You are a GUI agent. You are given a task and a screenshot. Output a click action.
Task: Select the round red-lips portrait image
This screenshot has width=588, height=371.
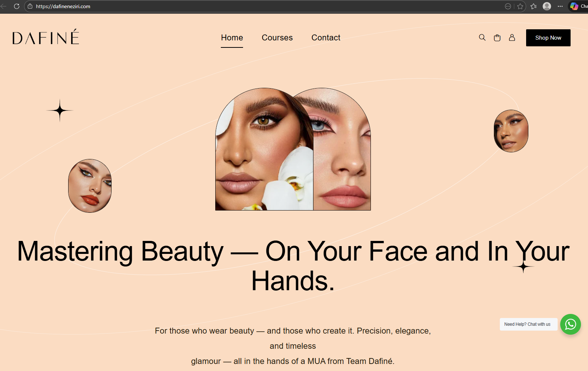tap(90, 186)
